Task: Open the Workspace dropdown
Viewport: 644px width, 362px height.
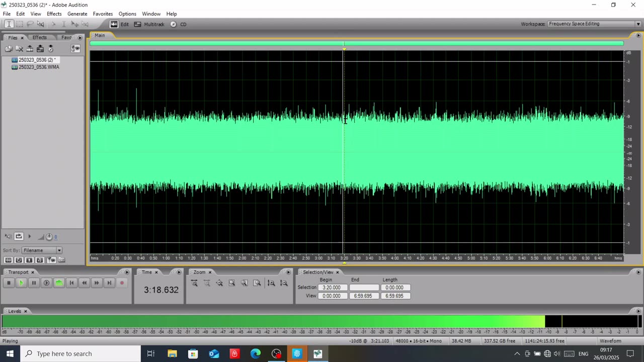Action: [x=594, y=24]
